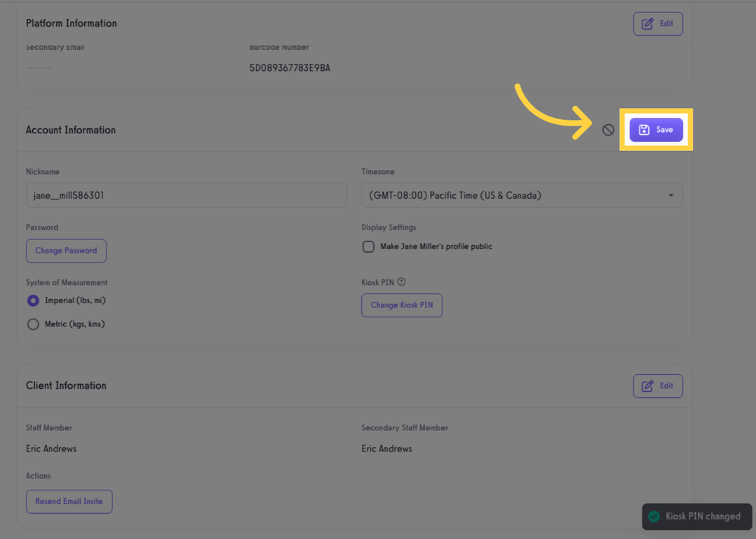Click the floppy disk icon on the Save button

[x=644, y=129]
